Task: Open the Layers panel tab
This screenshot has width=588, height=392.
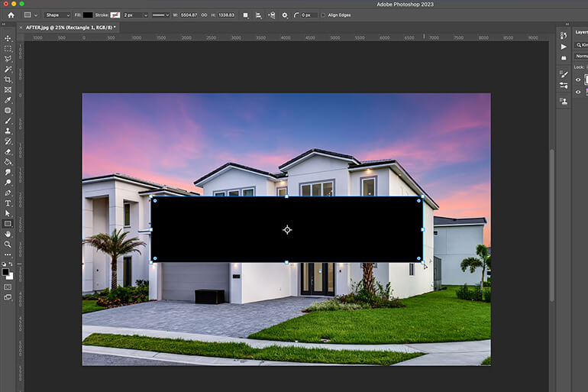Action: (582, 32)
